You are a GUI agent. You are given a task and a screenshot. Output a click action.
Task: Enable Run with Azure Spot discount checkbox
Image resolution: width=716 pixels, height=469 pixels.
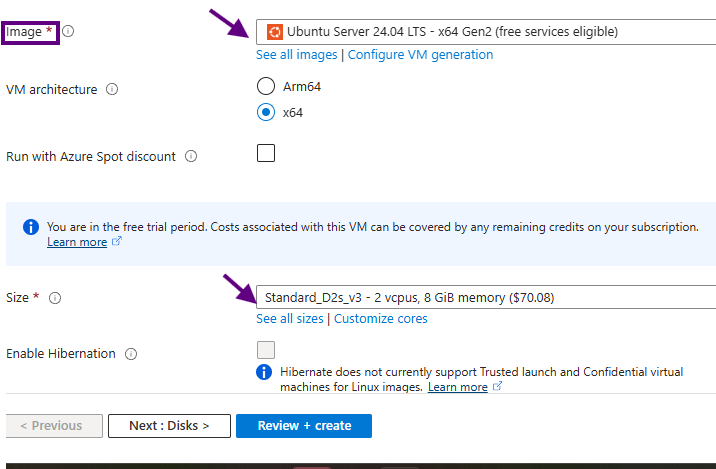(x=266, y=153)
